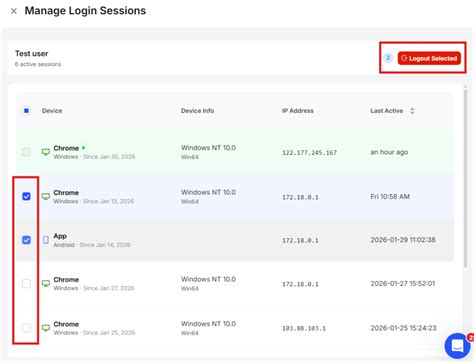Click the phone icon of App row
The width and height of the screenshot is (474, 362).
click(46, 240)
